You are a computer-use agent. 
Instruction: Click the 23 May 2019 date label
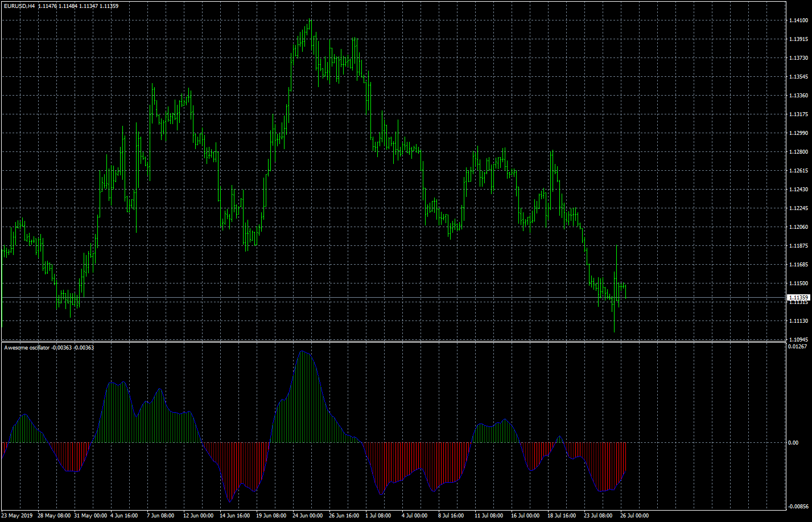point(17,516)
